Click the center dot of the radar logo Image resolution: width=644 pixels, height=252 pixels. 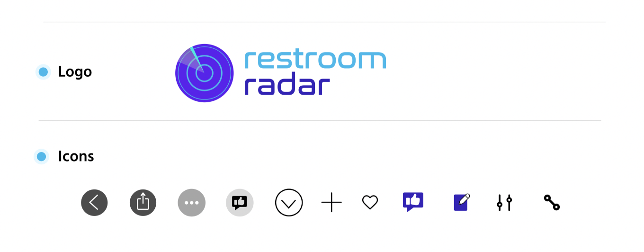(x=205, y=73)
